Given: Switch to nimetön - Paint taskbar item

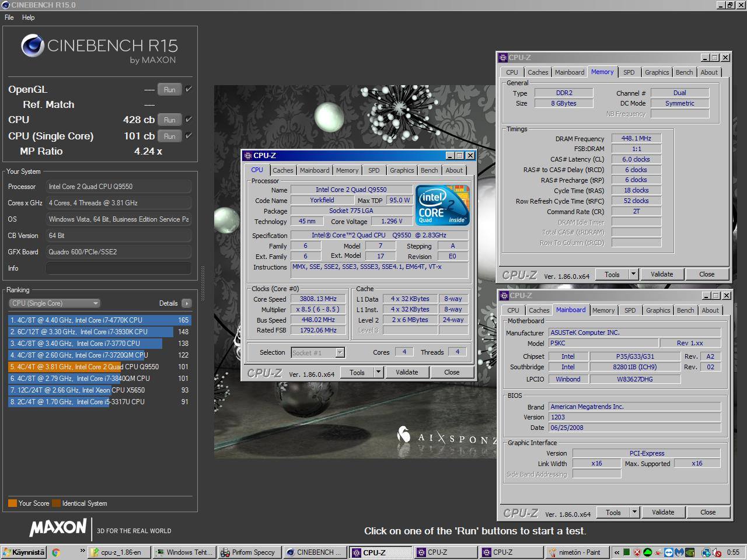Looking at the screenshot, I should [576, 552].
